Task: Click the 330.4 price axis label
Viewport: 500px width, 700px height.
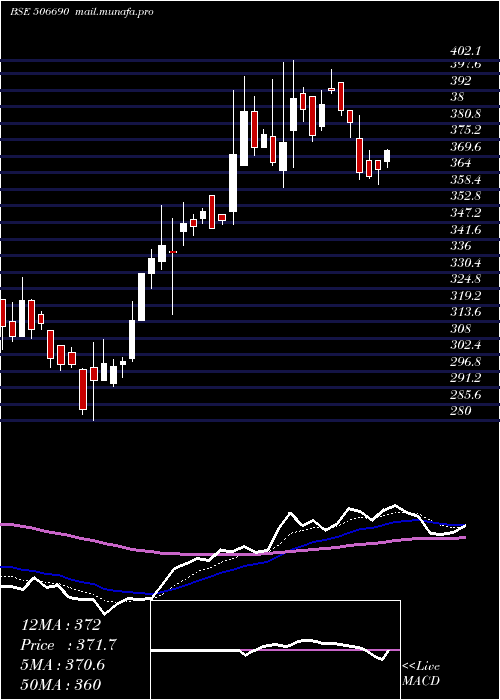Action: 466,262
